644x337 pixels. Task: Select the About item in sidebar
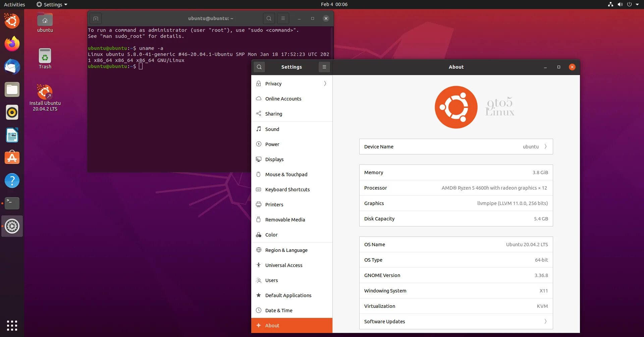click(292, 326)
